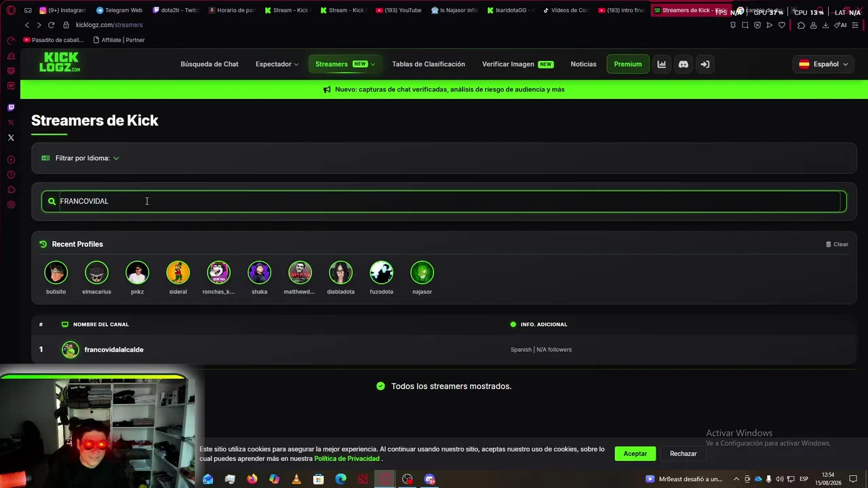Open Noticias page
Screen dimensions: 868x488
pos(584,64)
